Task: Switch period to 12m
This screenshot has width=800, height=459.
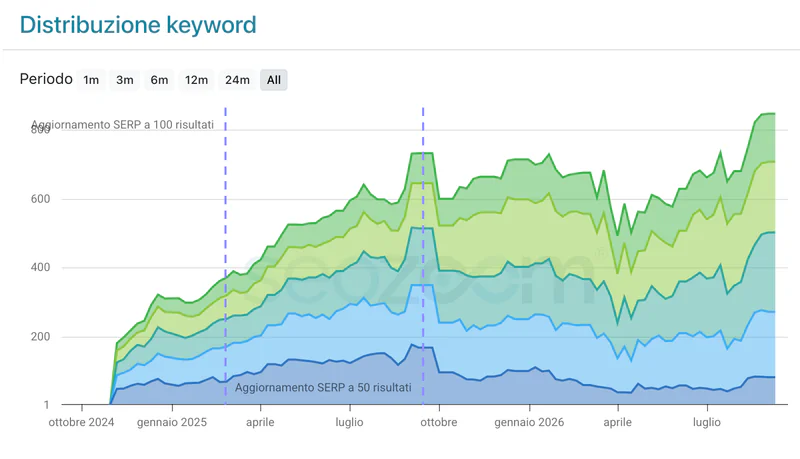Action: click(x=196, y=80)
